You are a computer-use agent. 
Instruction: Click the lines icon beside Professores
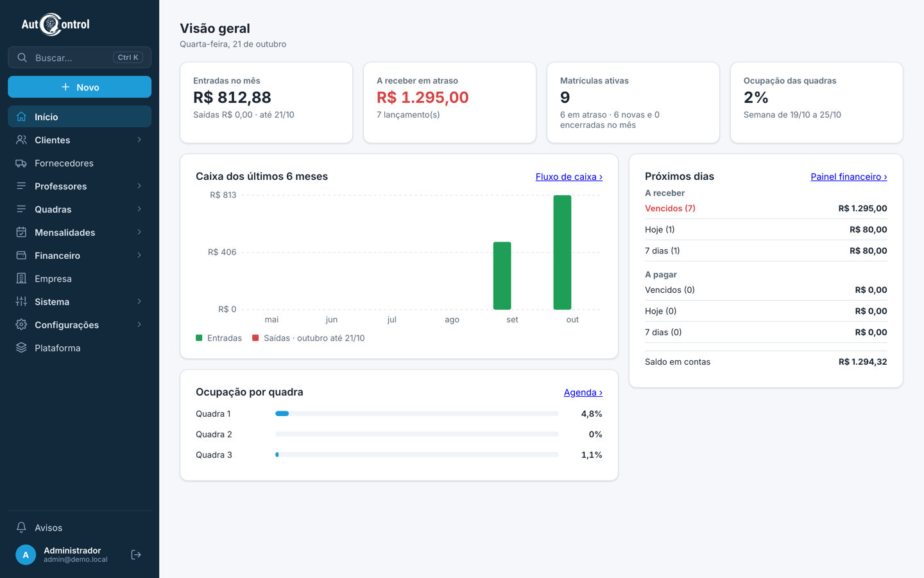tap(21, 186)
